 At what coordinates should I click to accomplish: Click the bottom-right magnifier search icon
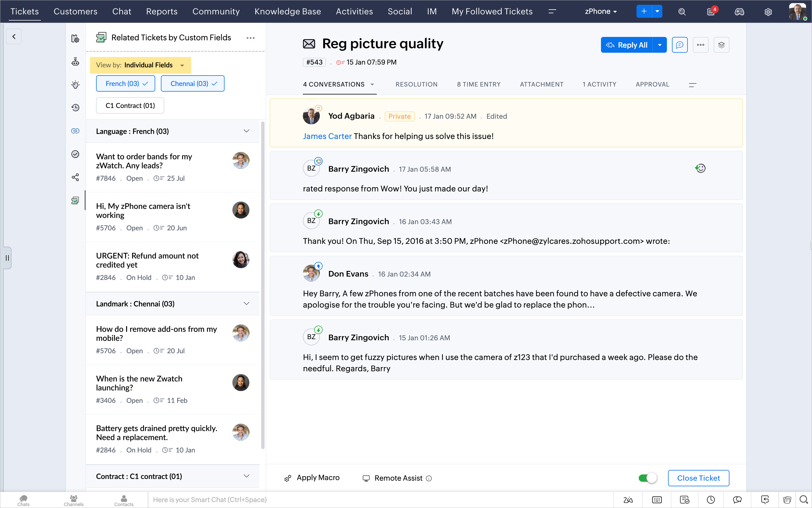coord(804,500)
